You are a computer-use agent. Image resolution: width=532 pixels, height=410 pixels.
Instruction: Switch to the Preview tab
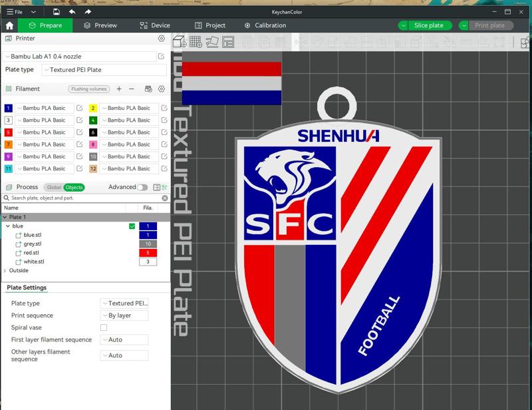click(100, 25)
